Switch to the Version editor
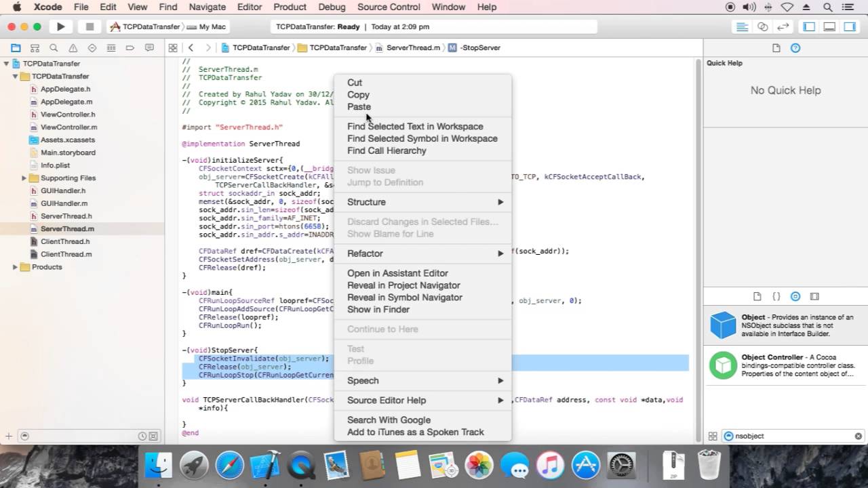 click(783, 26)
